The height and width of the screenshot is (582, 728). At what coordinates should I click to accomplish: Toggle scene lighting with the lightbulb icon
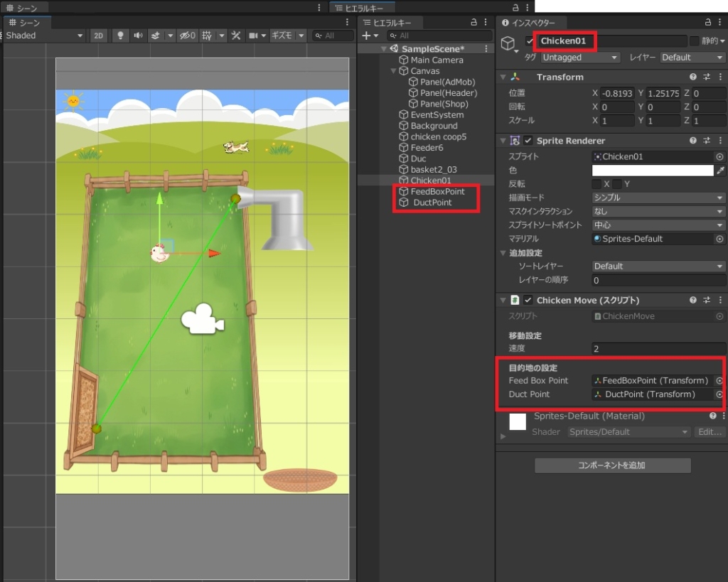[x=120, y=36]
